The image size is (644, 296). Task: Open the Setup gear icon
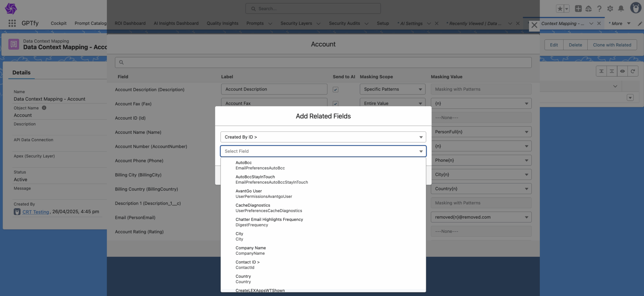(x=610, y=8)
